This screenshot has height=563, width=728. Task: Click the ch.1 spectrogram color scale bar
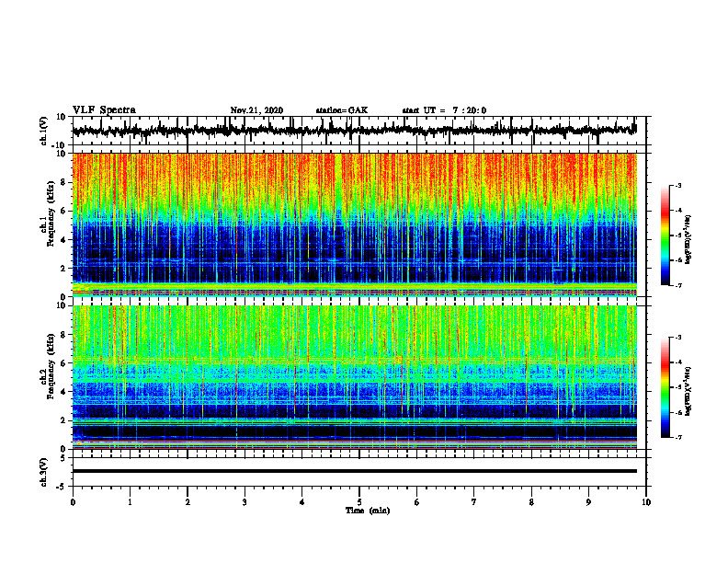(x=665, y=236)
